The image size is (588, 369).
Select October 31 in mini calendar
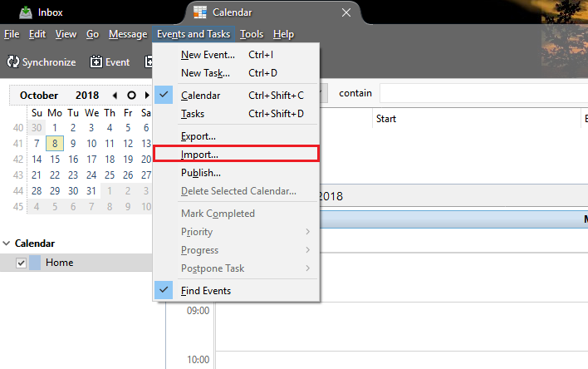click(x=91, y=190)
